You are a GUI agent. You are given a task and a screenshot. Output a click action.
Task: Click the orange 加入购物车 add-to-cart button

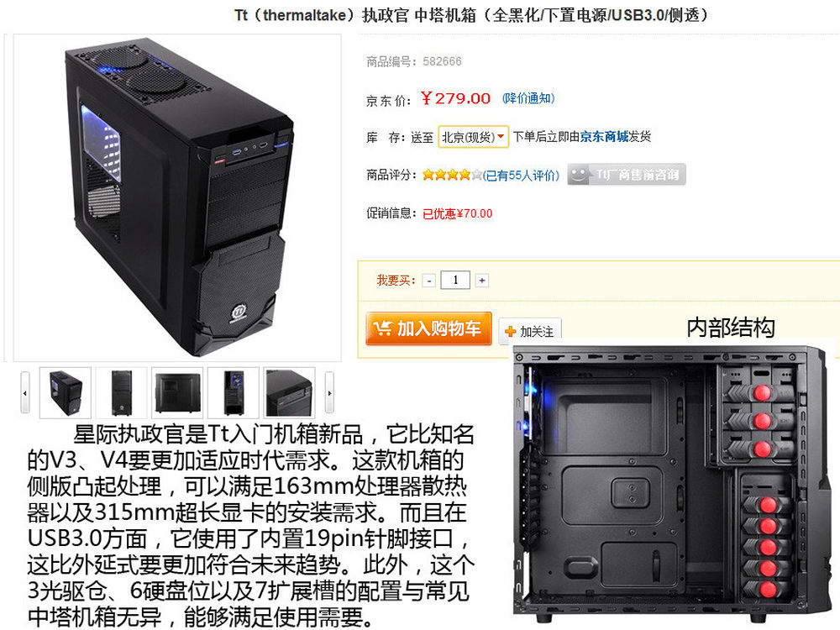coord(428,328)
